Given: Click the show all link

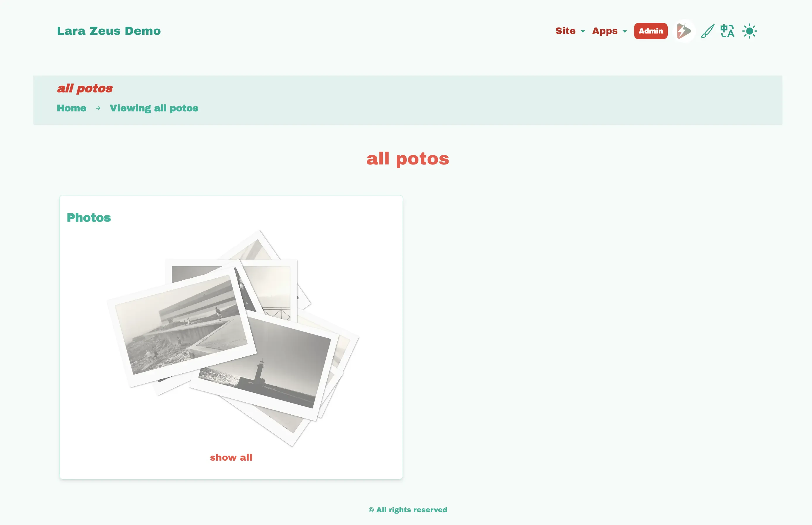Looking at the screenshot, I should [x=231, y=456].
